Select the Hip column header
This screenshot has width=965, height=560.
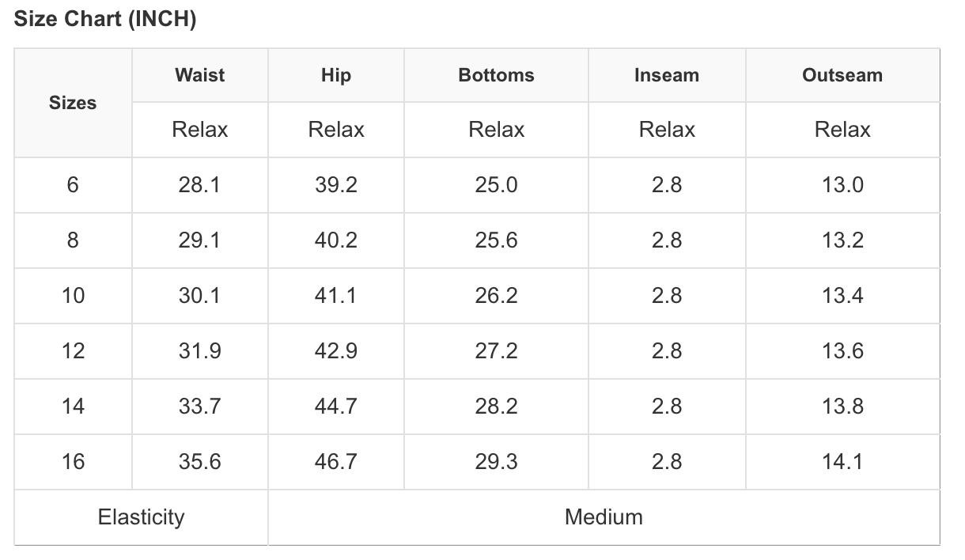(336, 75)
